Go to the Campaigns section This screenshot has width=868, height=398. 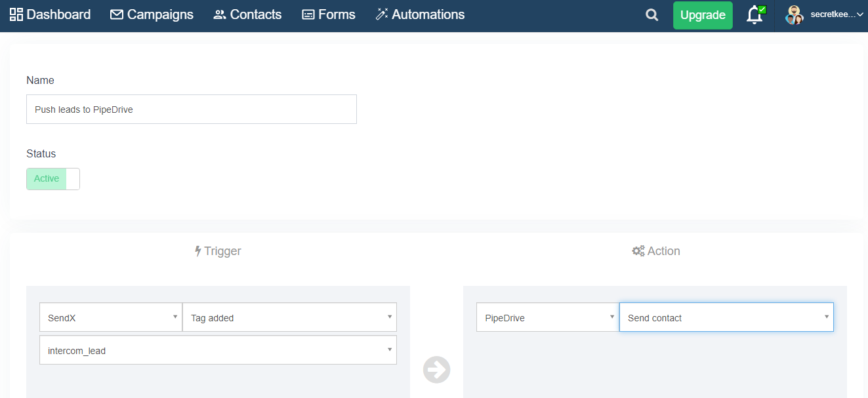point(152,14)
